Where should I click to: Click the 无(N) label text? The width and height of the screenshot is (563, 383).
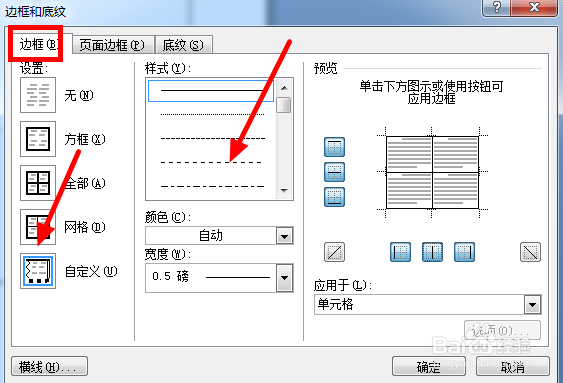79,95
